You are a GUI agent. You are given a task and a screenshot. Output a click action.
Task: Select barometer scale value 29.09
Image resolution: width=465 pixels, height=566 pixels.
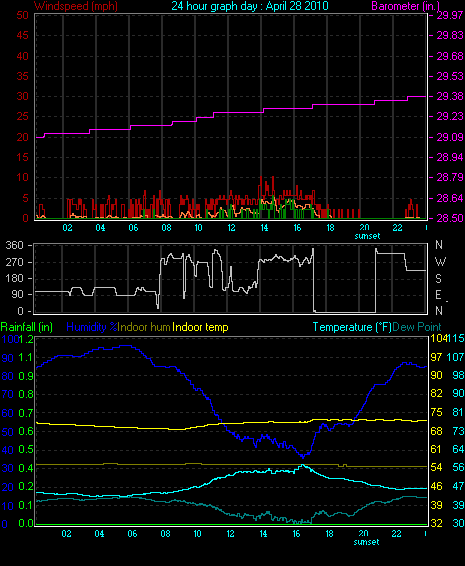pyautogui.click(x=450, y=137)
